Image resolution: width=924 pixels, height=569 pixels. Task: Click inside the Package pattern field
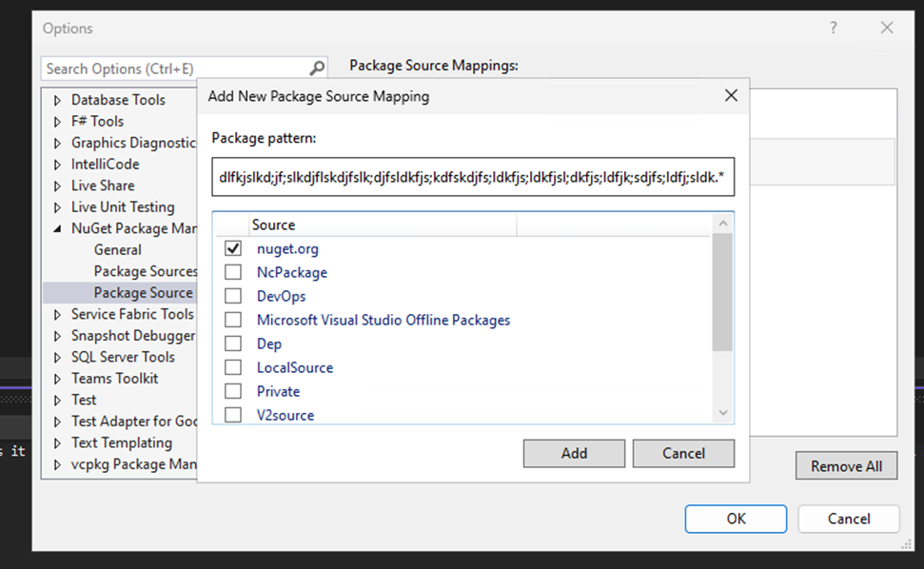[473, 177]
